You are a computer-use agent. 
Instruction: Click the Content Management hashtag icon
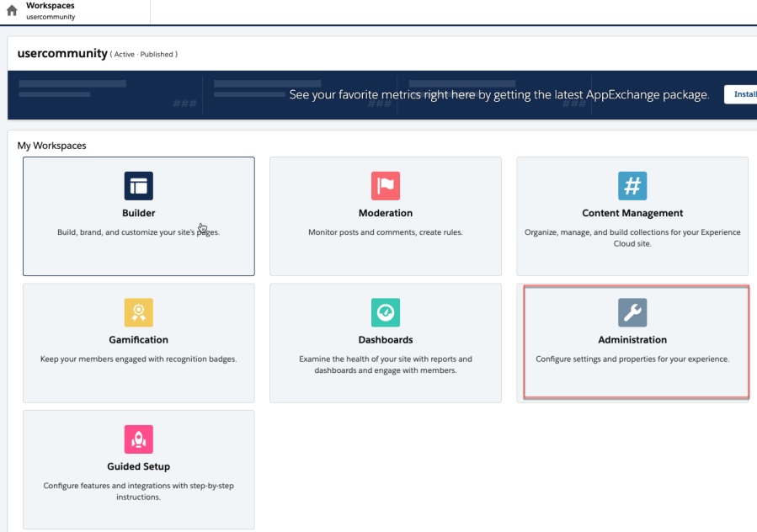click(632, 185)
